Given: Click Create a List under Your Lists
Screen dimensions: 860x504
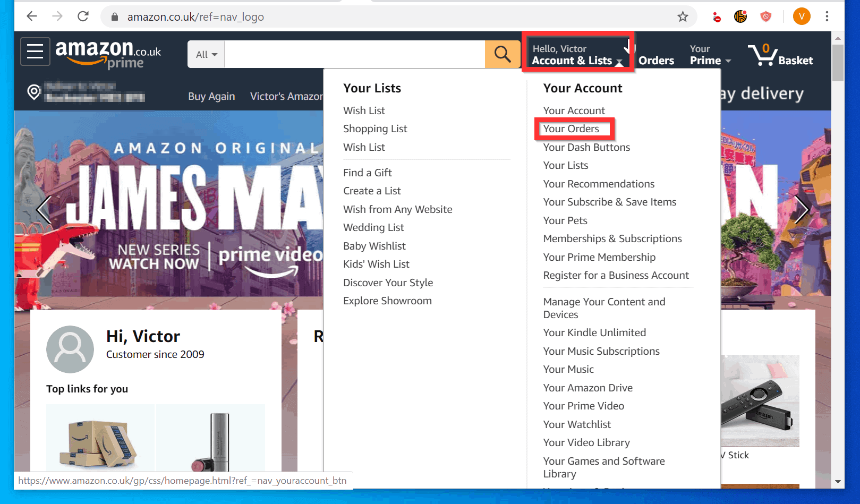Looking at the screenshot, I should click(x=371, y=190).
